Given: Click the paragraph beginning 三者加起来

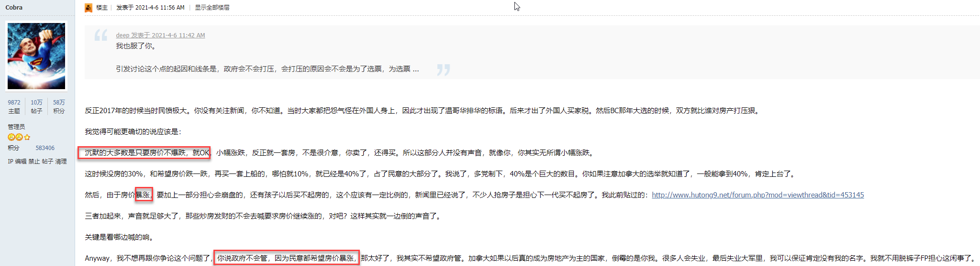Looking at the screenshot, I should coord(264,216).
